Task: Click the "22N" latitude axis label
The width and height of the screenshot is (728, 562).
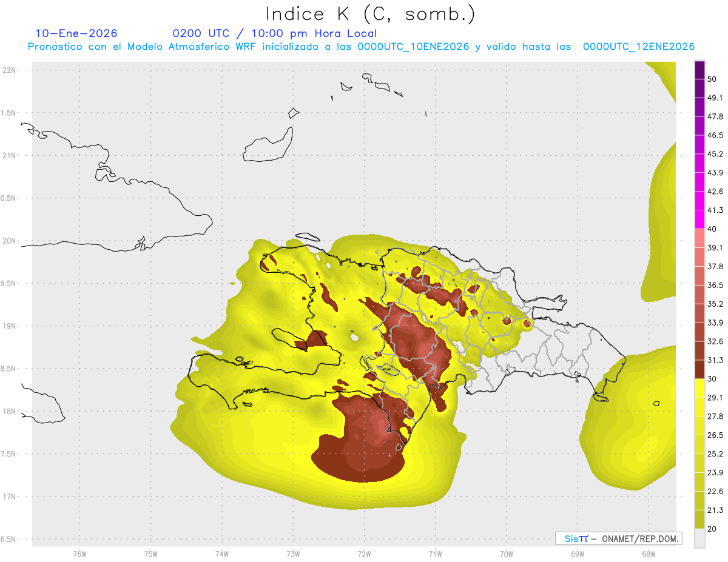Action: pos(9,70)
